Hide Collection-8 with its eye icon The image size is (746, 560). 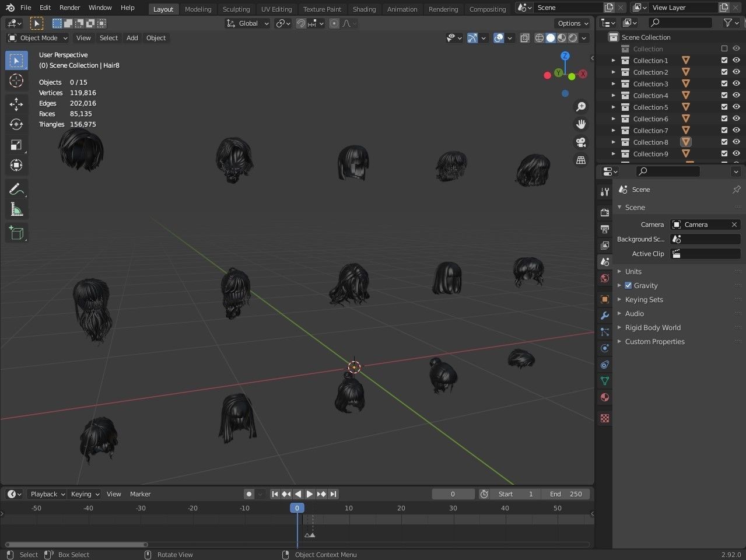736,142
